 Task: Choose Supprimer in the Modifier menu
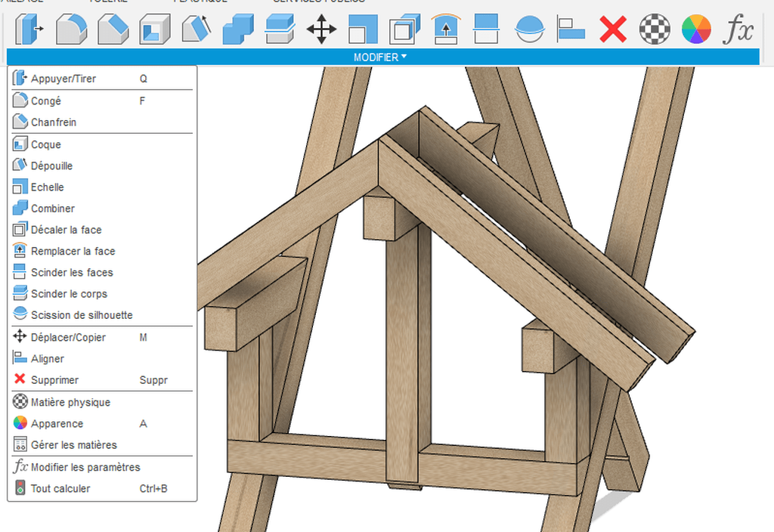click(102, 380)
